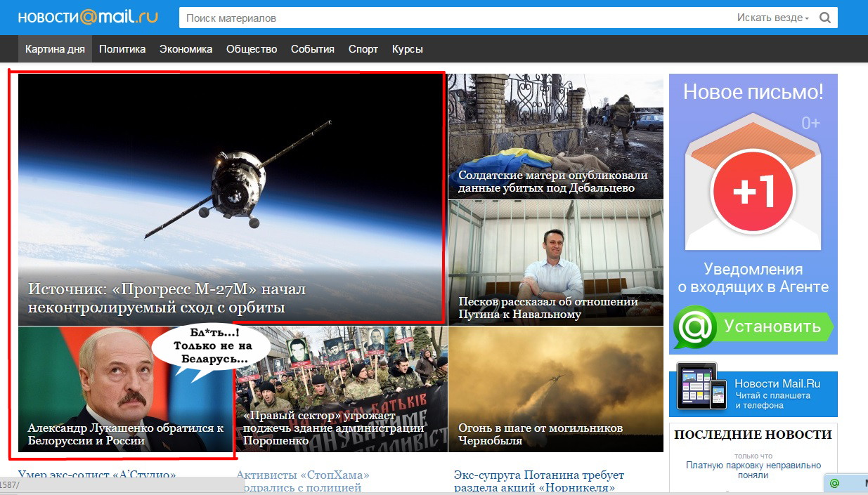Click the red +1 envelope badge
Viewport: 868px width, 495px height.
[752, 191]
